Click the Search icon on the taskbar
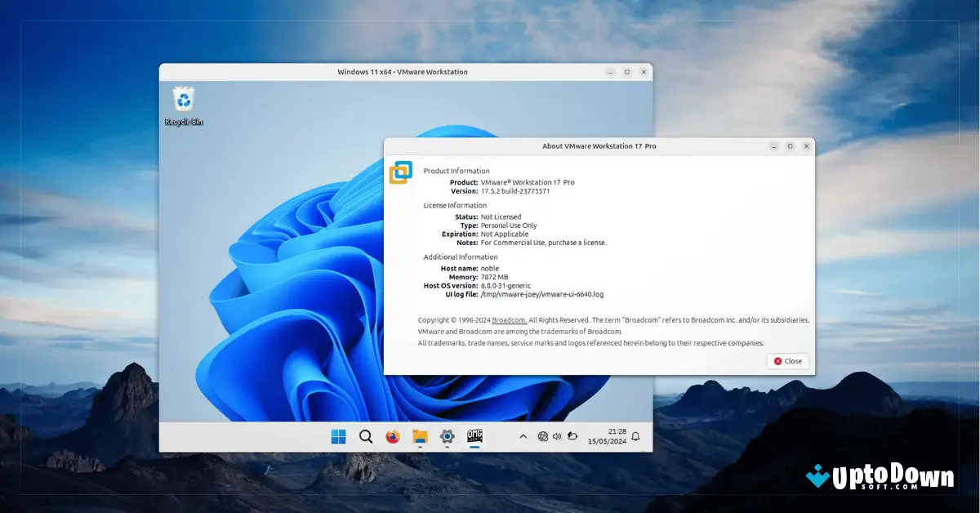The height and width of the screenshot is (513, 980). point(366,436)
